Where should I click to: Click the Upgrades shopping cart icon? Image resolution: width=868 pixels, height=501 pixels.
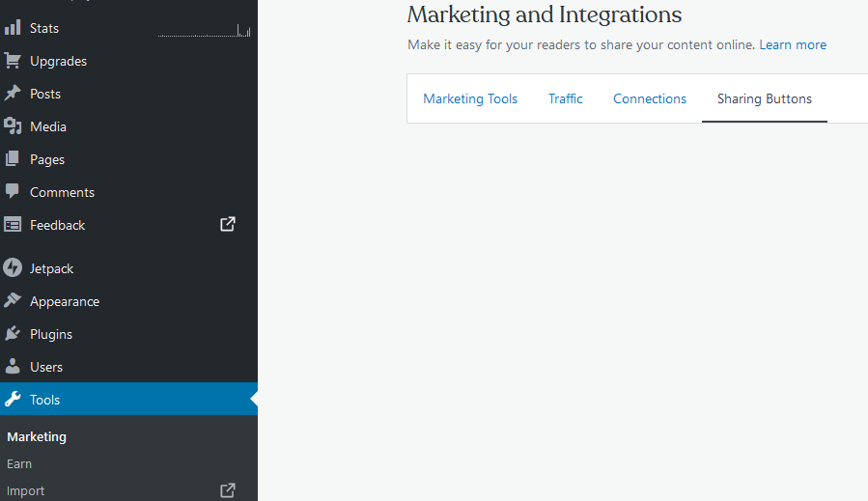(x=13, y=61)
